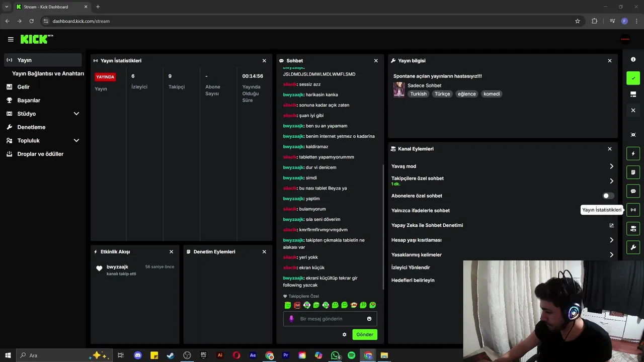
Task: Toggle Abonelere özel sohbet switch
Action: (608, 196)
